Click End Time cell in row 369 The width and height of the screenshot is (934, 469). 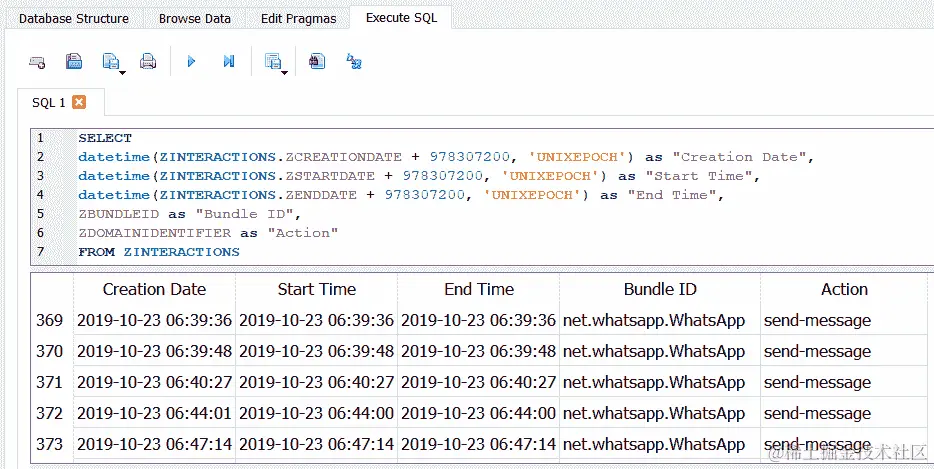point(479,321)
